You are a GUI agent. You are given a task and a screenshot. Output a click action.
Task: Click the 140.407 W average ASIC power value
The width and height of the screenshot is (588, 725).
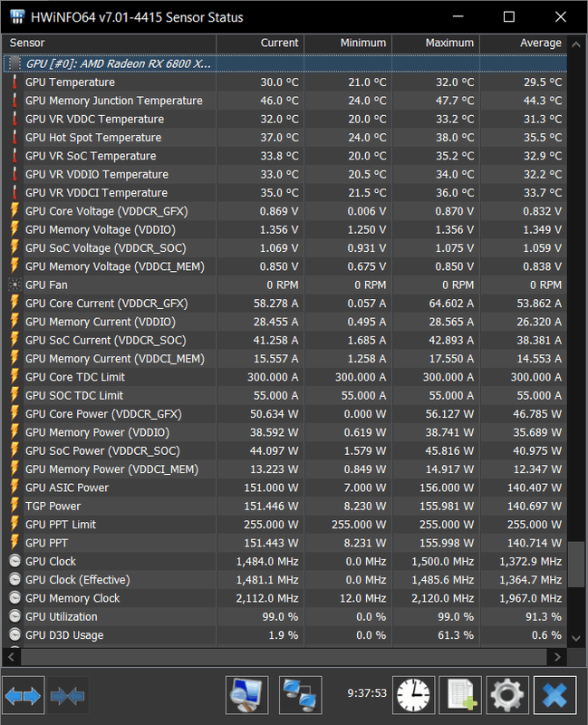point(535,488)
